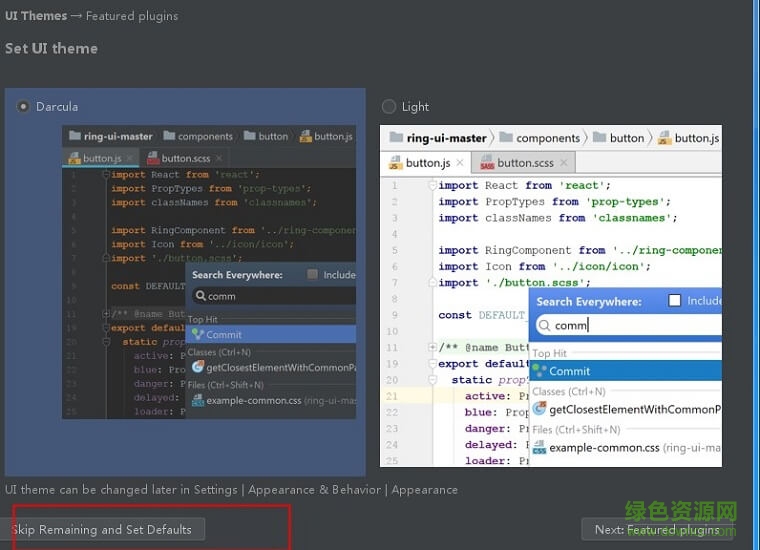
Task: Open button.js tab in Darcula preview
Action: click(x=102, y=158)
